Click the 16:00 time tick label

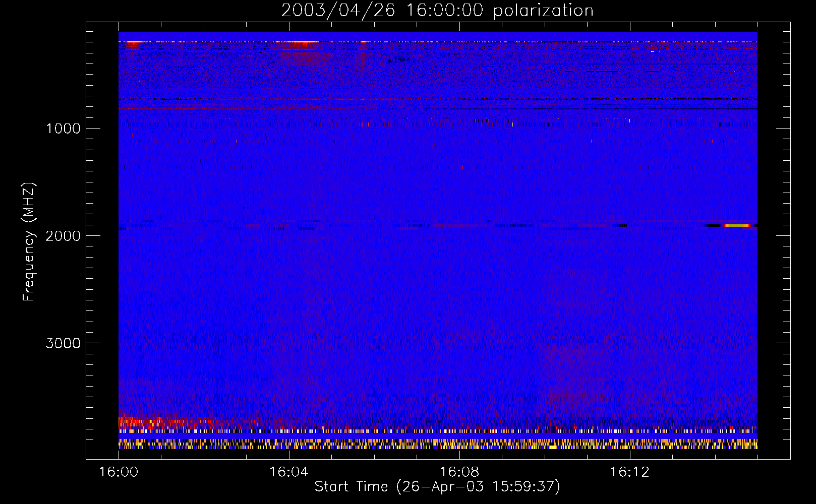[119, 472]
